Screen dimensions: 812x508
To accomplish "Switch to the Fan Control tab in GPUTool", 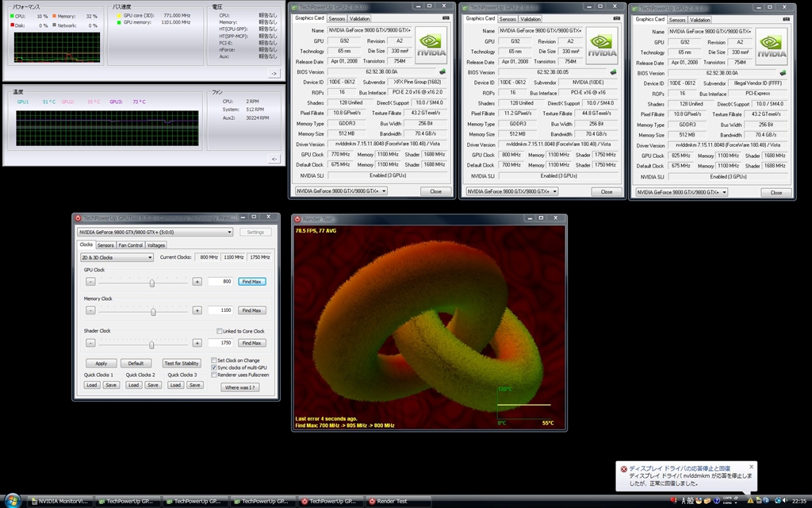I will pos(131,245).
